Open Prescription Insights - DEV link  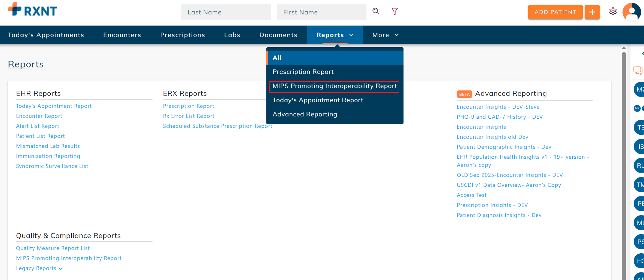492,205
